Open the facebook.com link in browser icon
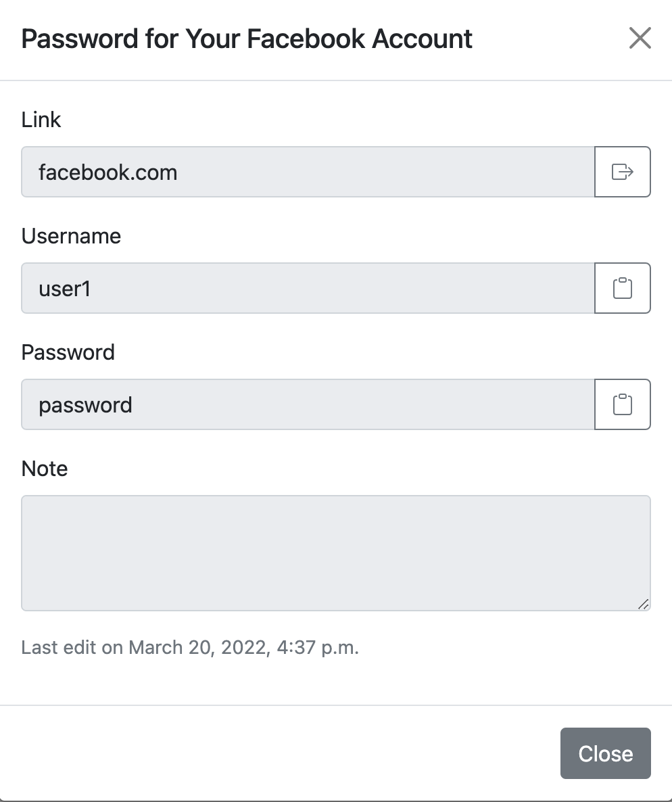The image size is (672, 802). (x=623, y=172)
